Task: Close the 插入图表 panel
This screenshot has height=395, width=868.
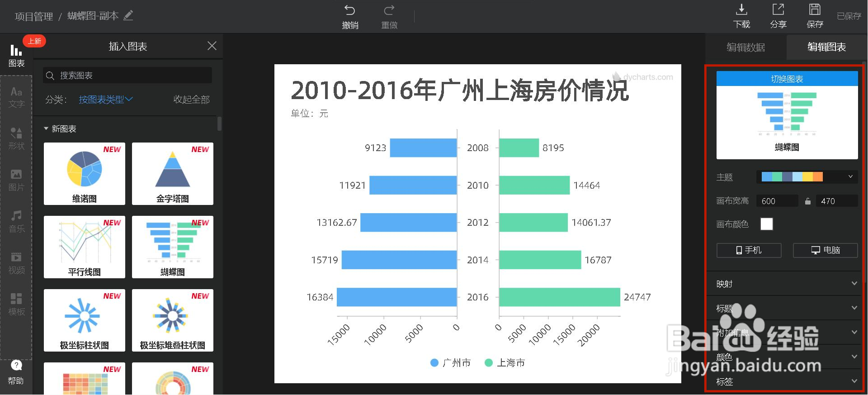Action: pyautogui.click(x=212, y=46)
